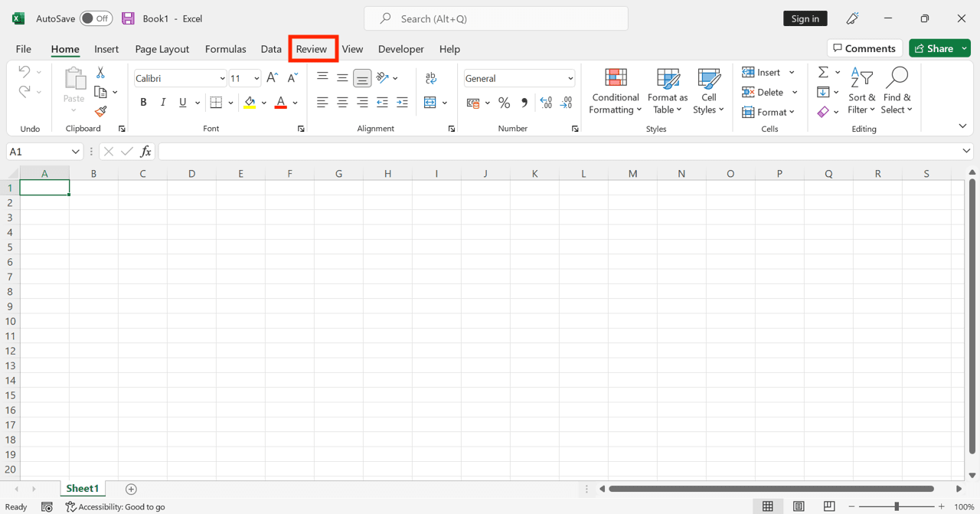Switch to the Insert tab
The height and width of the screenshot is (514, 980).
106,49
